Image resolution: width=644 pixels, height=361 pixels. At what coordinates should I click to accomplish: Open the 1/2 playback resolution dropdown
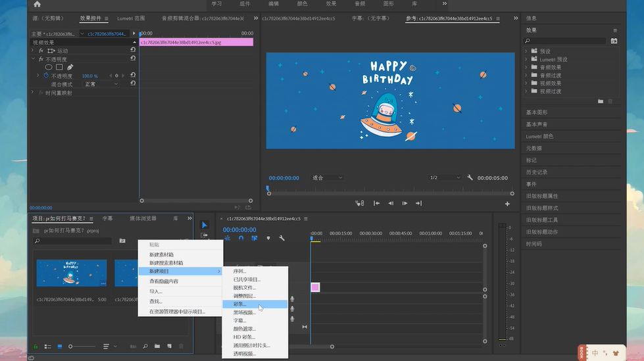pos(445,178)
